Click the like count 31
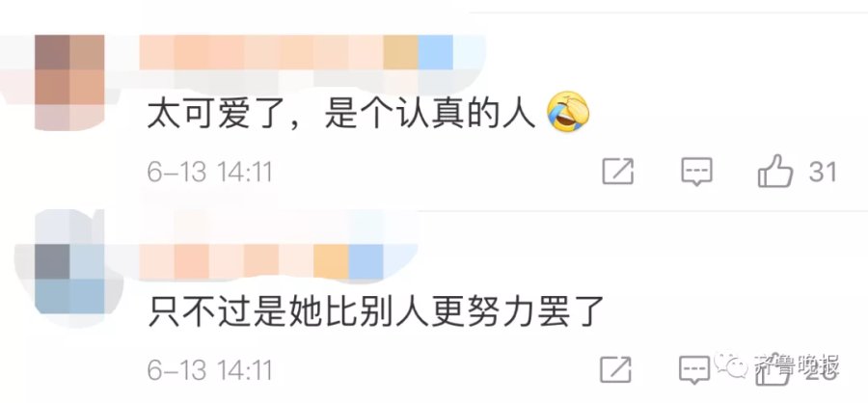This screenshot has height=403, width=868. point(822,173)
